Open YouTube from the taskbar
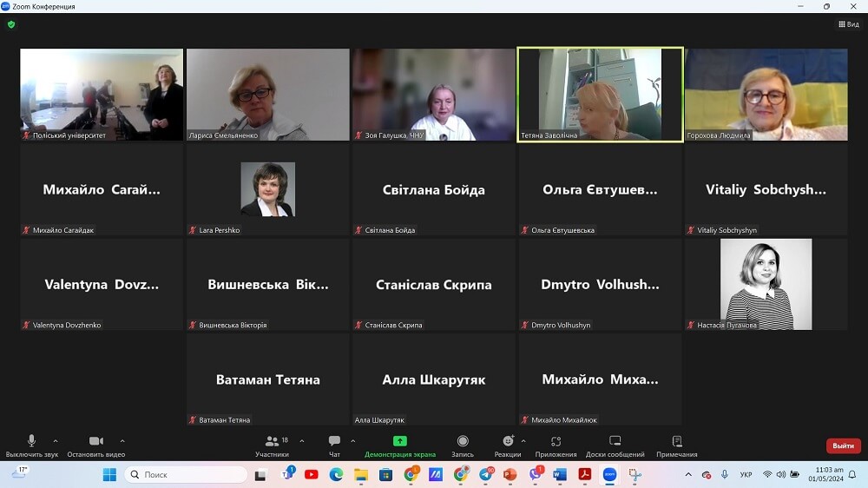The image size is (868, 488). tap(312, 475)
